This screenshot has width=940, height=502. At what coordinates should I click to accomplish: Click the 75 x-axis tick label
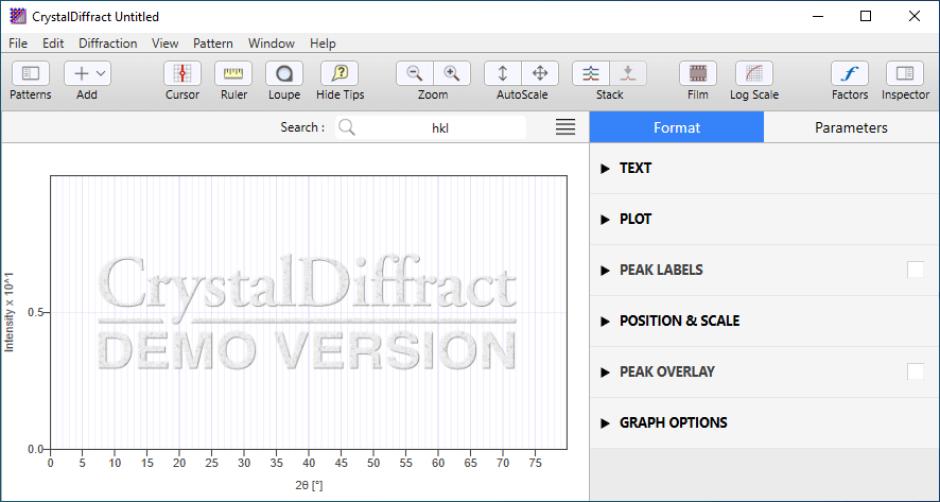coord(535,463)
